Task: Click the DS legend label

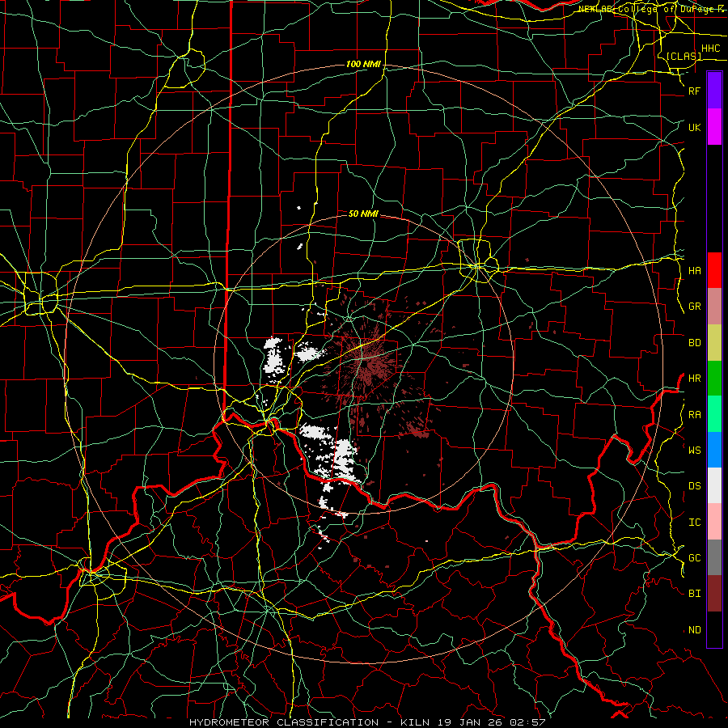Action: click(694, 486)
